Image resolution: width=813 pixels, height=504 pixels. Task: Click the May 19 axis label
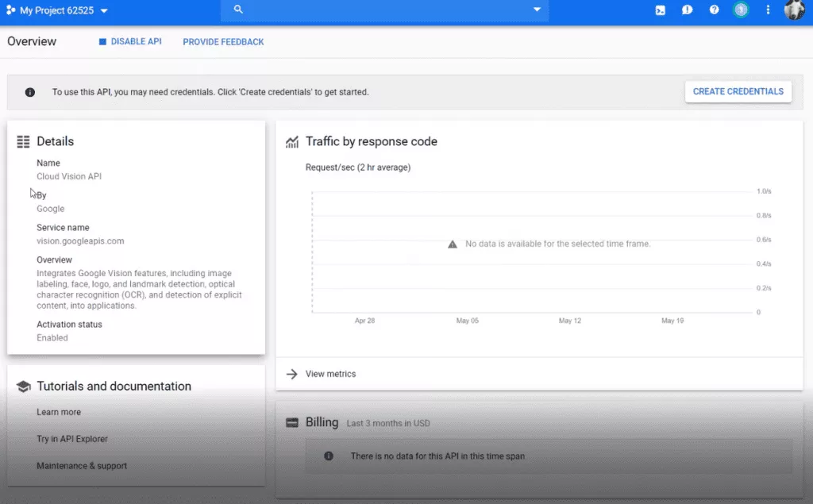(672, 321)
